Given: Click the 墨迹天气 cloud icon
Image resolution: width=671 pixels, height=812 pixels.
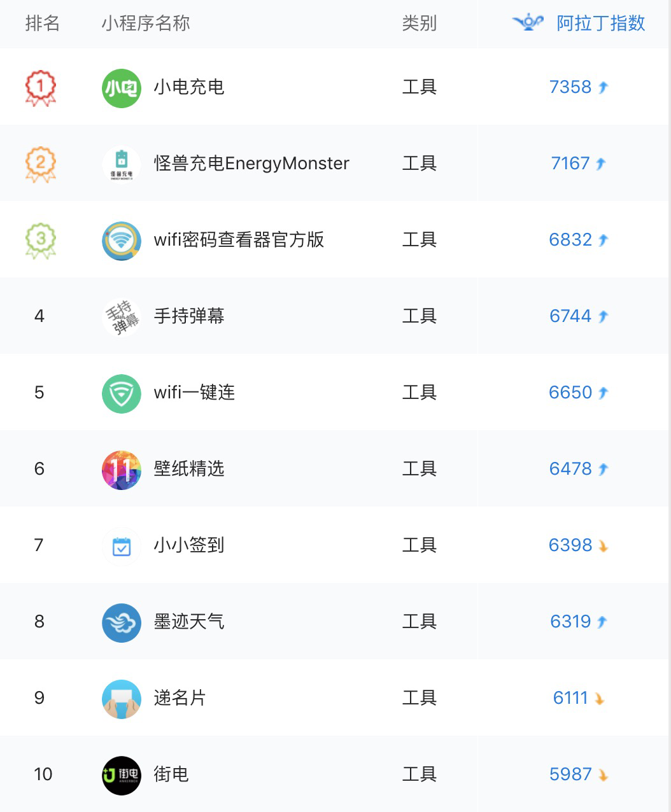Looking at the screenshot, I should point(121,622).
